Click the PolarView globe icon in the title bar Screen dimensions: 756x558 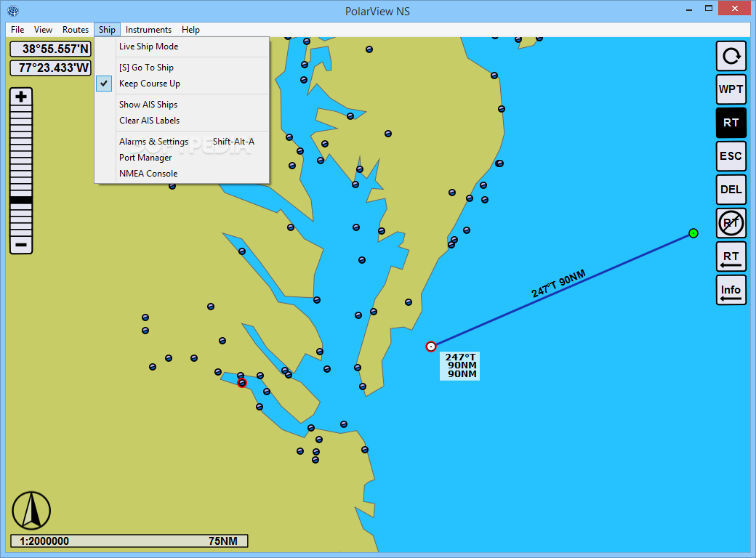click(13, 11)
